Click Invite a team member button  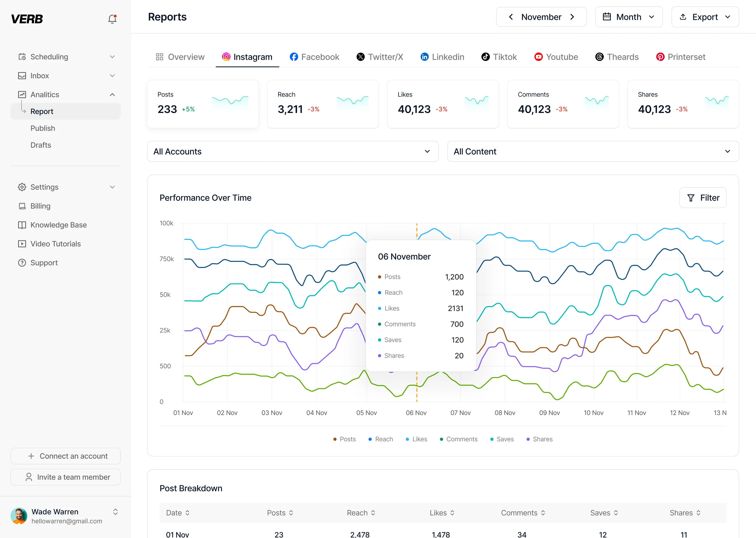coord(66,477)
